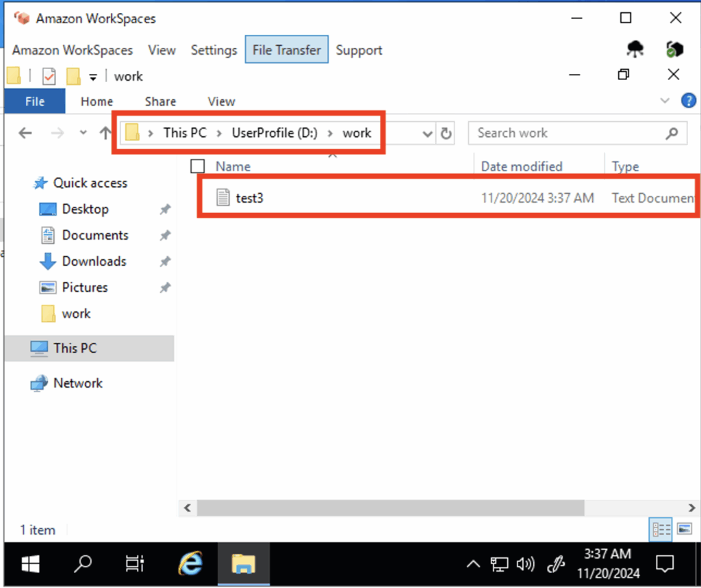Select the test3 text file
Image resolution: width=701 pixels, height=588 pixels.
249,199
